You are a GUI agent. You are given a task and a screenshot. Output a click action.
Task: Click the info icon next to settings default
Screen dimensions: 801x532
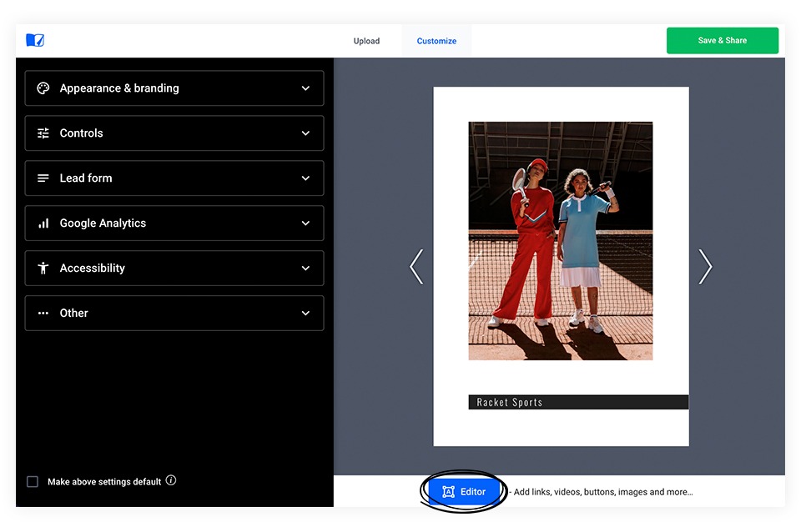click(x=171, y=480)
